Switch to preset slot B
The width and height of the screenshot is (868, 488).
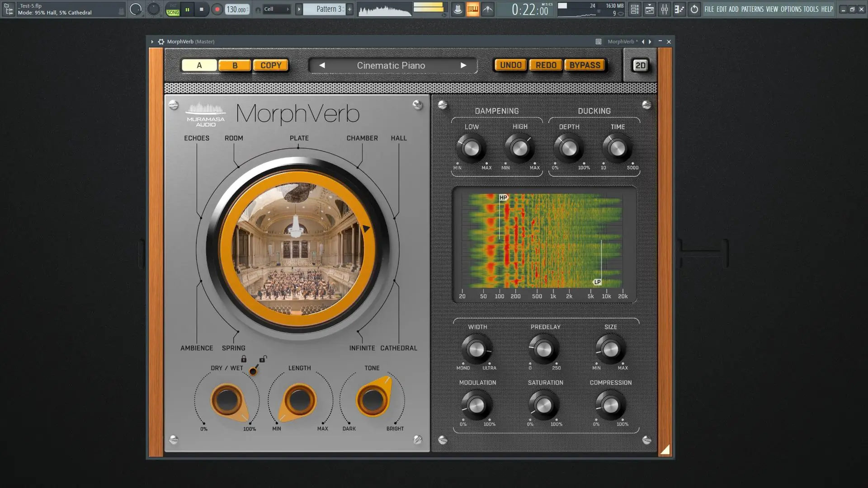click(x=235, y=66)
